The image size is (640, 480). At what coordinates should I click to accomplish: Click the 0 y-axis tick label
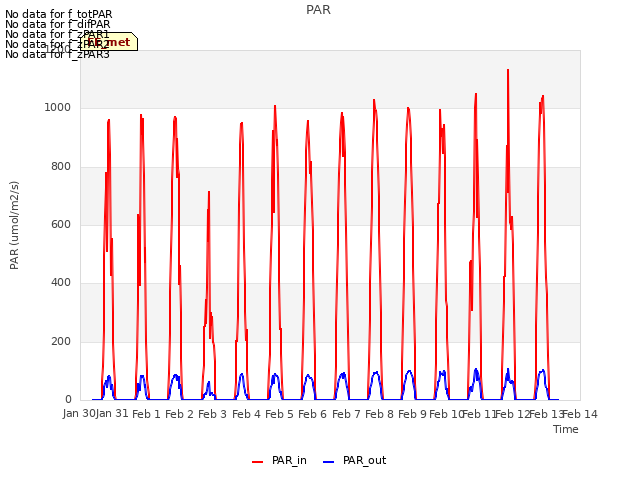[68, 400]
